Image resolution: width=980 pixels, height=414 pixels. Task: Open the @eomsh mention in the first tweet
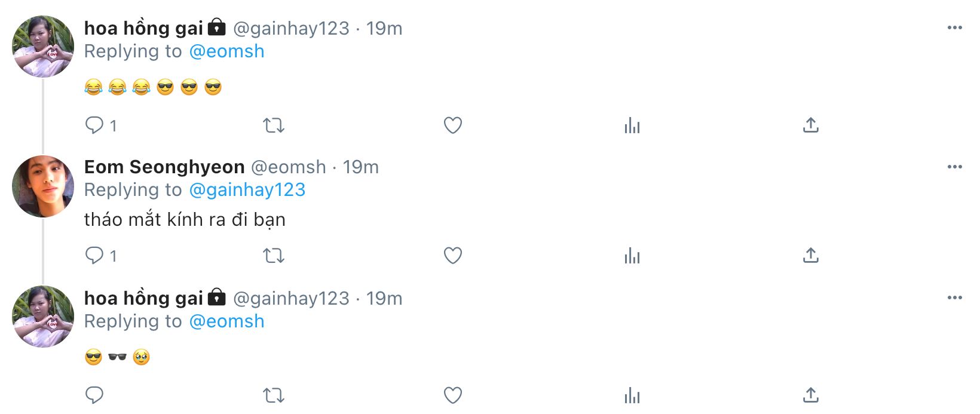coord(226,51)
